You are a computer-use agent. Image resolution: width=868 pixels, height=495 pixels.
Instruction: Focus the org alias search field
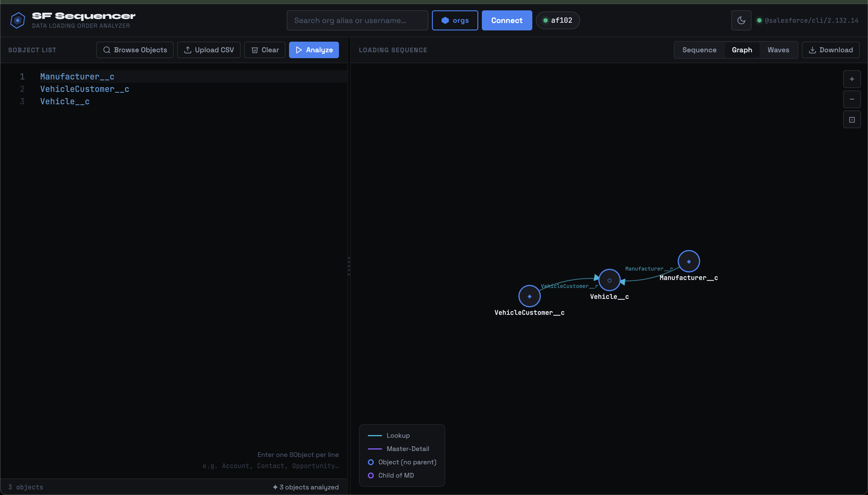pyautogui.click(x=357, y=20)
